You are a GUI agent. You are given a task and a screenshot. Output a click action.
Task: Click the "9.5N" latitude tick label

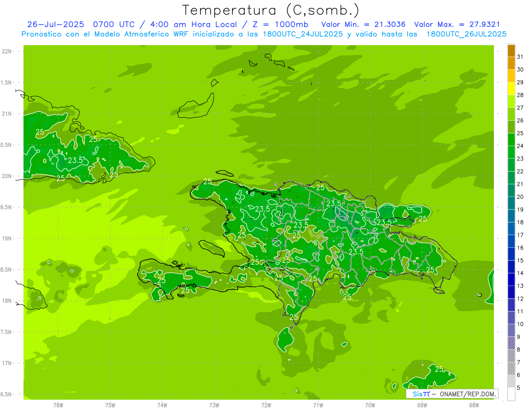click(6, 207)
